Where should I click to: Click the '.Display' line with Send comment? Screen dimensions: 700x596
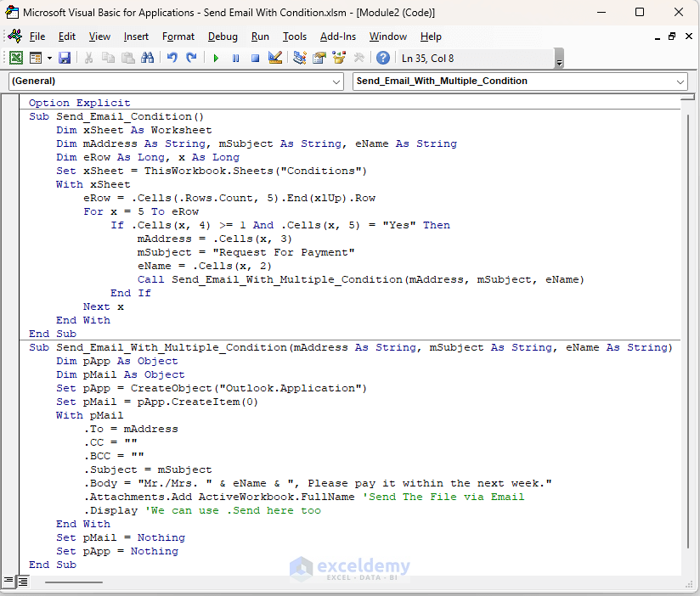click(202, 511)
